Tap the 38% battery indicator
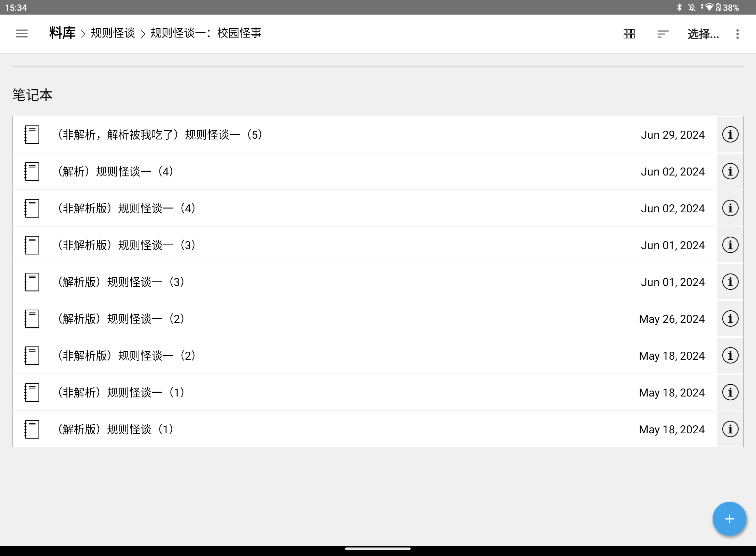This screenshot has width=756, height=556. (728, 7)
